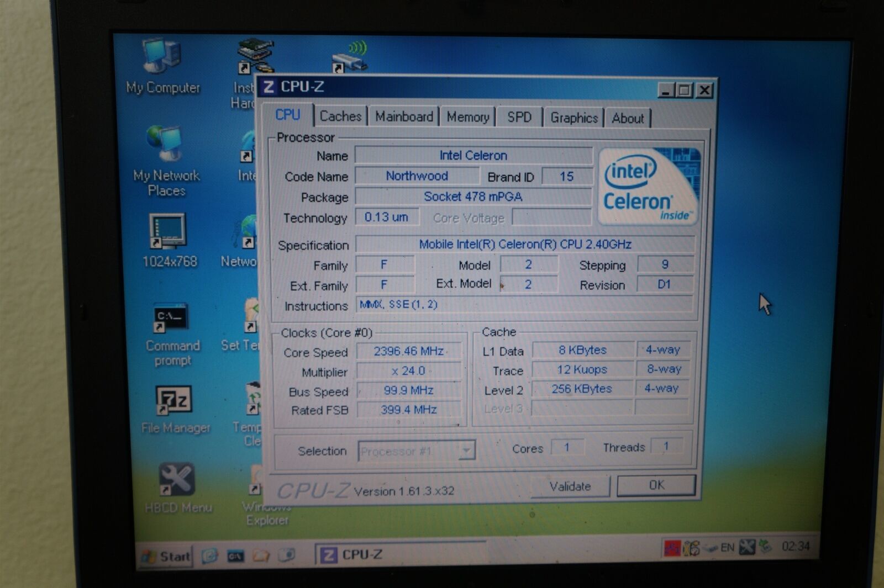The width and height of the screenshot is (884, 588).
Task: Click Level 2 value 256 KBytes
Action: tap(582, 389)
